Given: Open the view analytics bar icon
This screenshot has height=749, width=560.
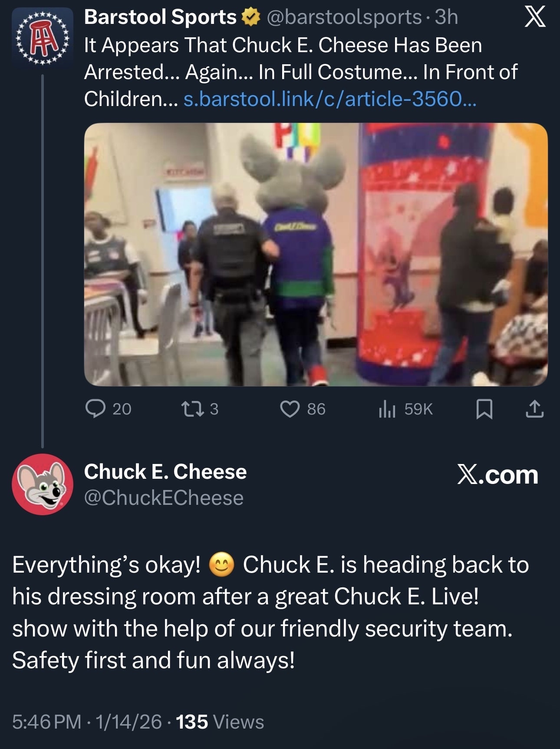Looking at the screenshot, I should [x=387, y=409].
